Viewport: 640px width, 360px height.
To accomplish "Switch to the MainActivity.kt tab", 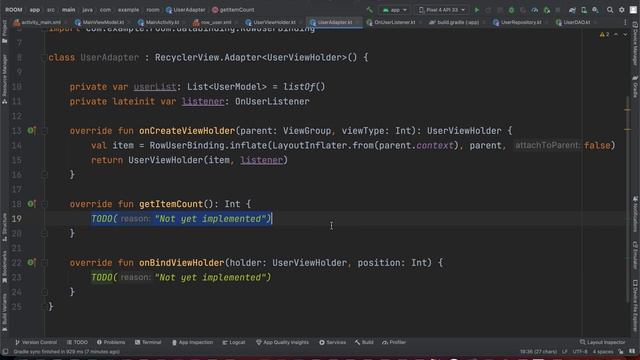I will [x=159, y=22].
